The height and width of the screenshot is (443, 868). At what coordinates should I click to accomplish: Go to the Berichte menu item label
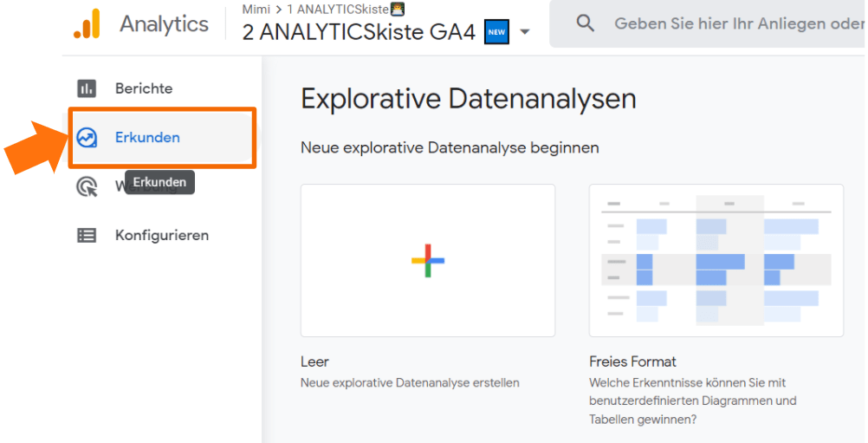[x=144, y=88]
